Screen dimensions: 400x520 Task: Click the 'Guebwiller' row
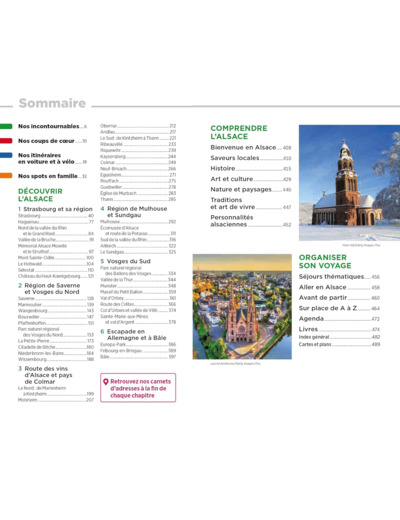138,187
